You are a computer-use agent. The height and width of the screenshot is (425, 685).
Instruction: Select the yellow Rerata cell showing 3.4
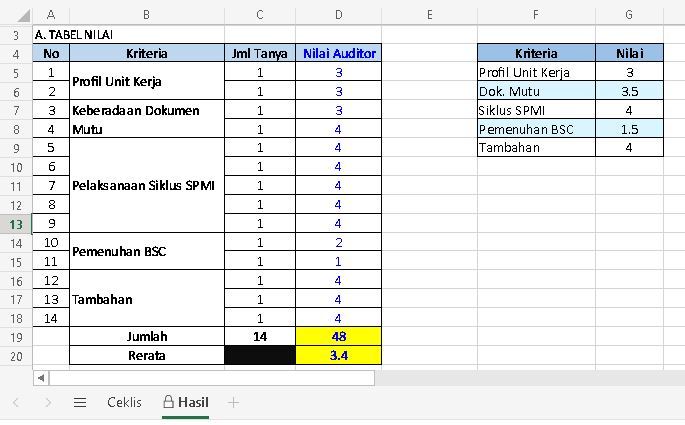(x=340, y=355)
